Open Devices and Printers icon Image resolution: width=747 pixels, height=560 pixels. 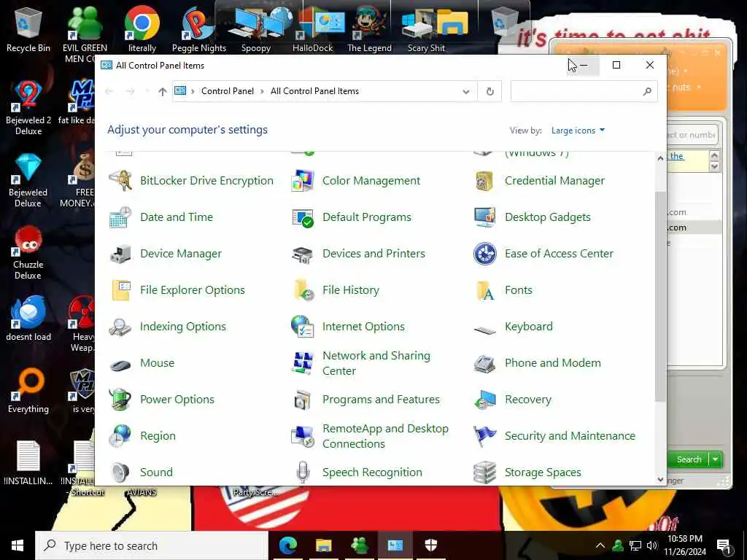(303, 254)
